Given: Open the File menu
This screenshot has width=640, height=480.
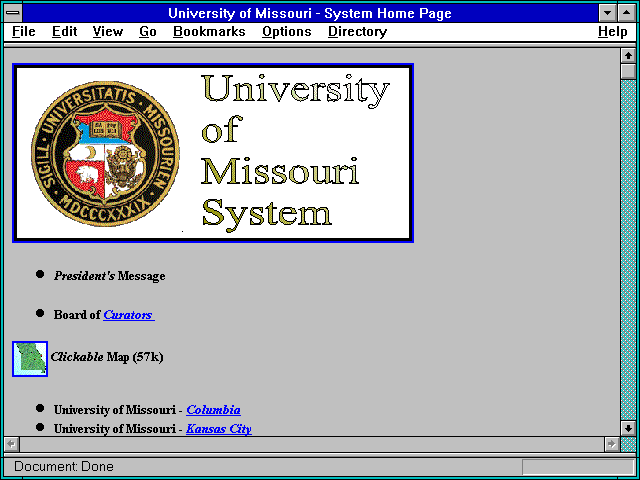Looking at the screenshot, I should (x=24, y=32).
